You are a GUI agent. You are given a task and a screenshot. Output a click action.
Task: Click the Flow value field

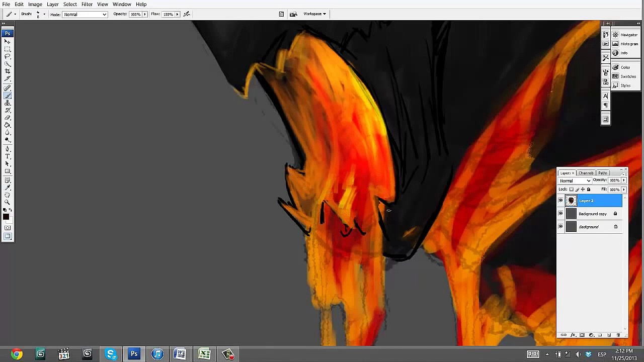(x=168, y=14)
